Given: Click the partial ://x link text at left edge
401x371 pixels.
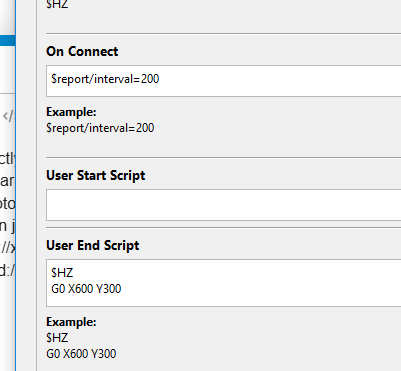Looking at the screenshot, I should coord(7,248).
